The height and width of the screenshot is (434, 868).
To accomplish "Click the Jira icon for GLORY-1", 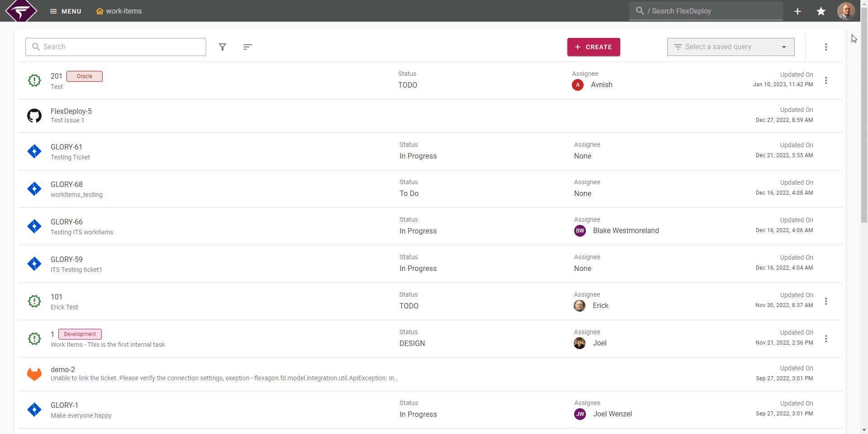I will click(34, 410).
